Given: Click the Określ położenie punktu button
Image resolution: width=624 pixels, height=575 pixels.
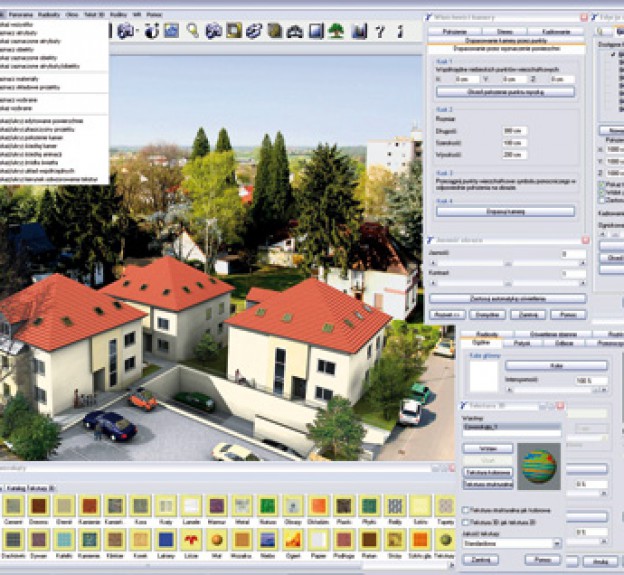Looking at the screenshot, I should click(505, 92).
